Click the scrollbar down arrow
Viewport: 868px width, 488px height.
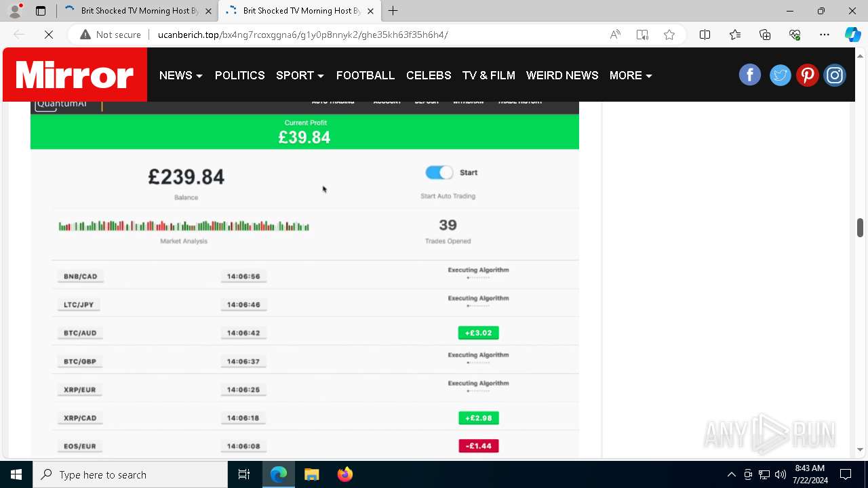[860, 449]
